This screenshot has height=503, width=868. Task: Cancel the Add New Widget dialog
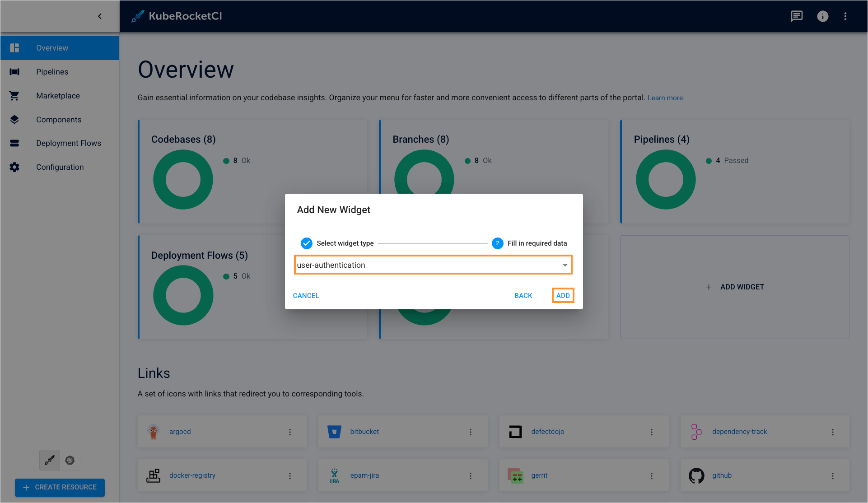coord(306,295)
